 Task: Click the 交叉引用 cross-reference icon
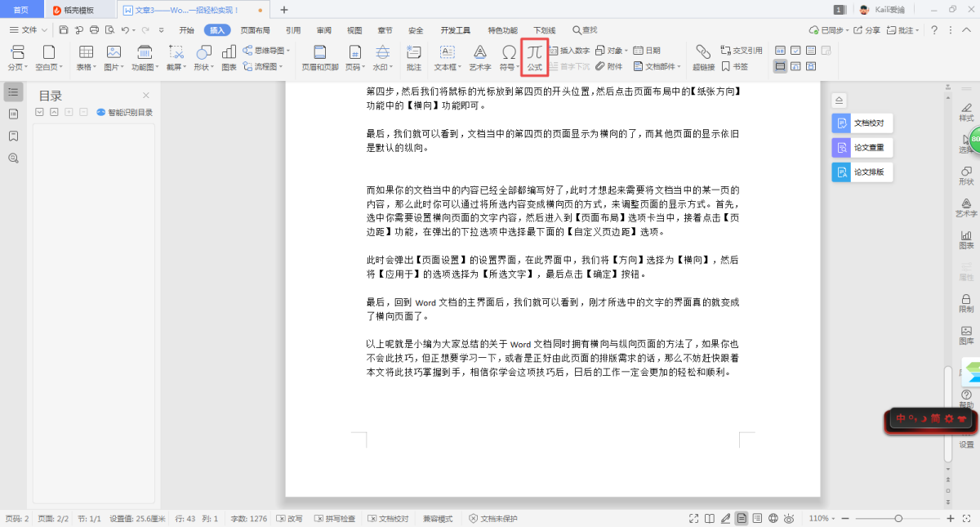(741, 50)
